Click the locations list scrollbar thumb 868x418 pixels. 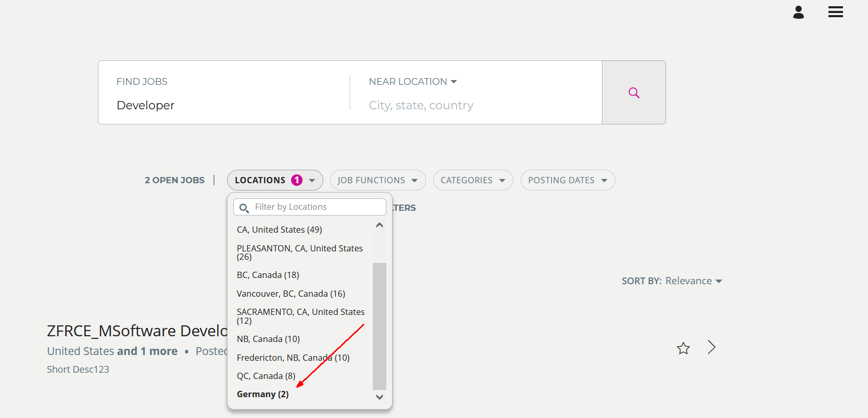tap(379, 325)
